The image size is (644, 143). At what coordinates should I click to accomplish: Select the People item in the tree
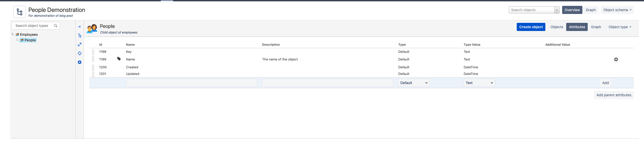pyautogui.click(x=30, y=40)
